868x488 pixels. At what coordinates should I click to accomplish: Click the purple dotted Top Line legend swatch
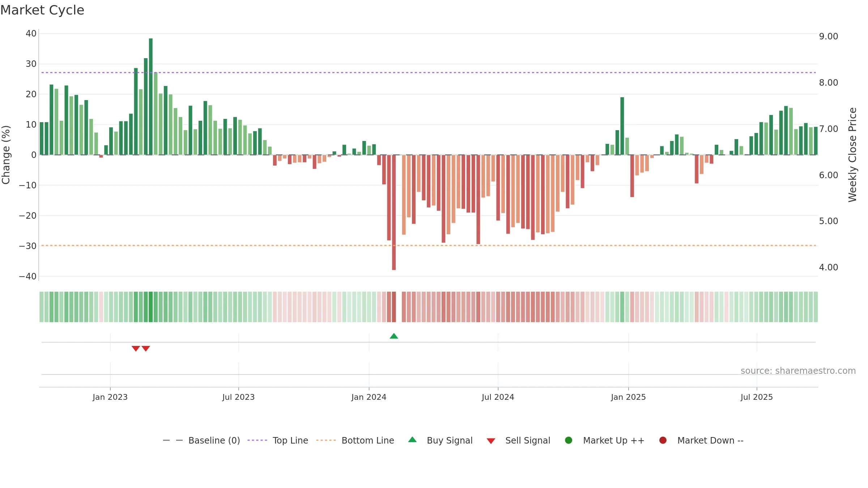pos(257,440)
